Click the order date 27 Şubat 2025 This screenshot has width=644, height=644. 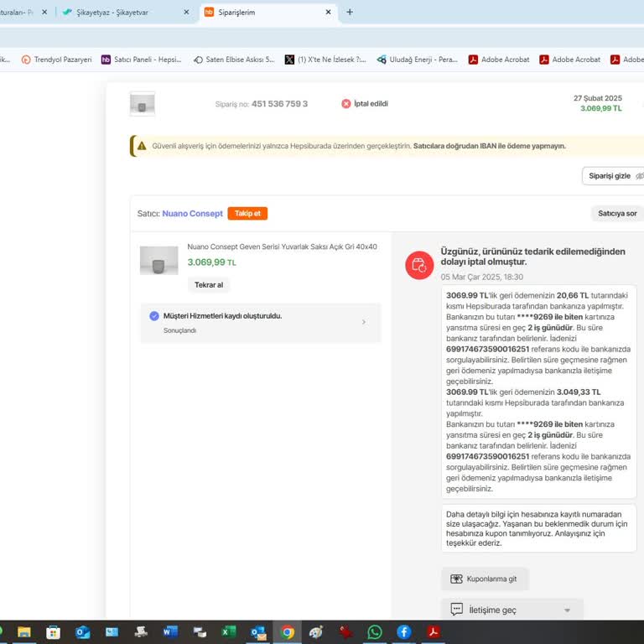pyautogui.click(x=598, y=98)
